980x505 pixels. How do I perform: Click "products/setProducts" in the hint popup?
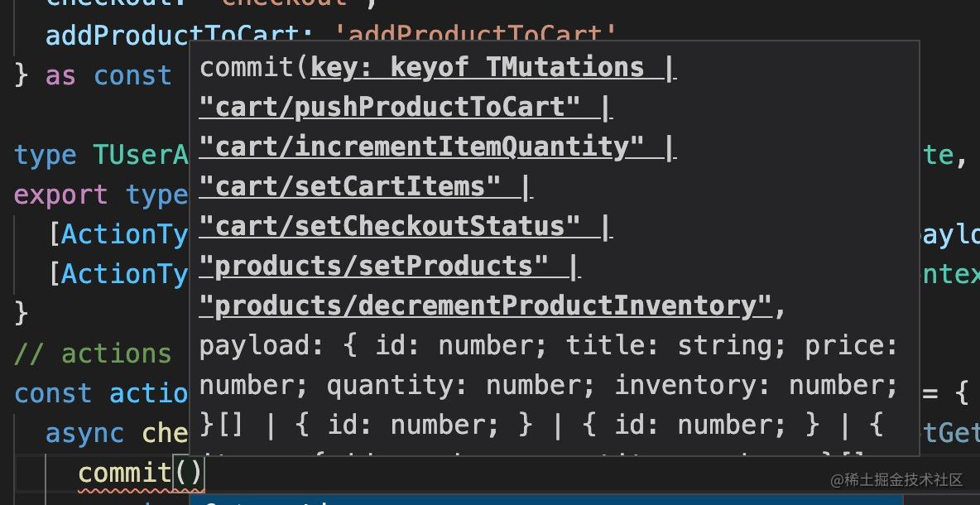pyautogui.click(x=374, y=267)
